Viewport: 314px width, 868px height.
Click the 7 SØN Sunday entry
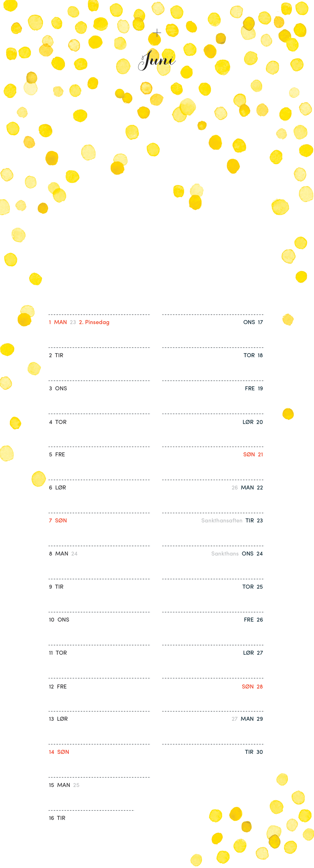pos(58,520)
